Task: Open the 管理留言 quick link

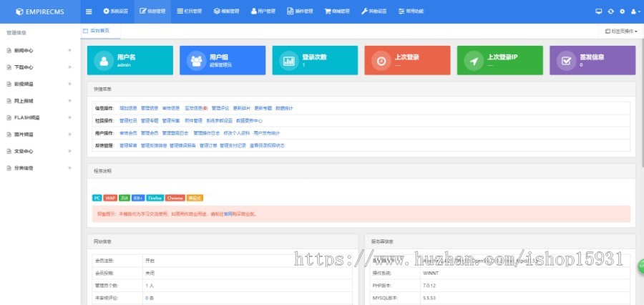Action: point(128,145)
